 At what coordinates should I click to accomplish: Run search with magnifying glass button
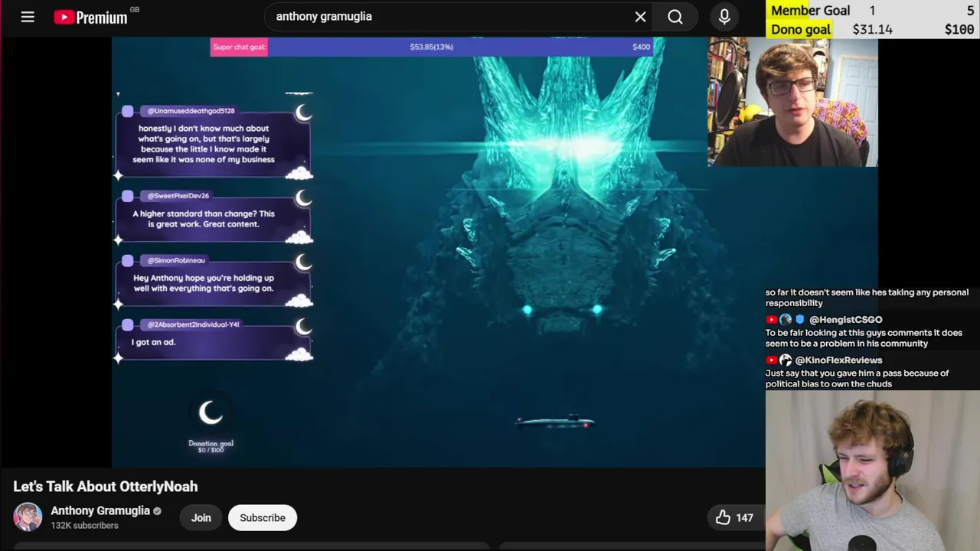675,16
